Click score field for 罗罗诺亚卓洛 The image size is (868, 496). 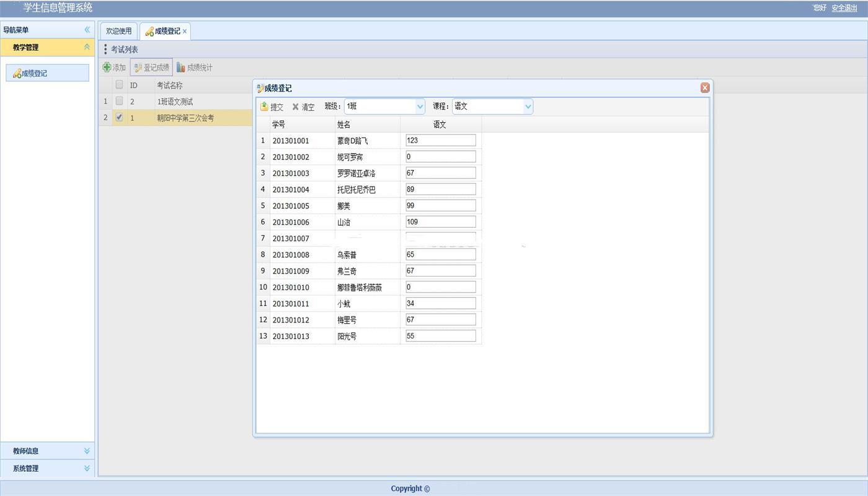(x=441, y=172)
